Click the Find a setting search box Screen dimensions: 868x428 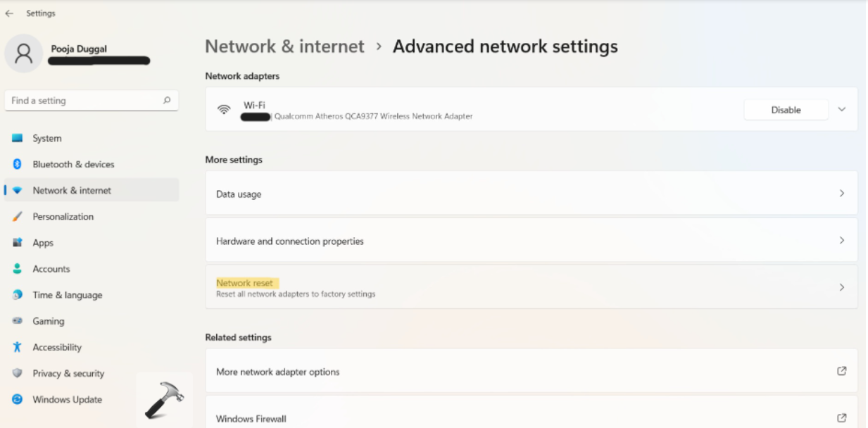(84, 101)
